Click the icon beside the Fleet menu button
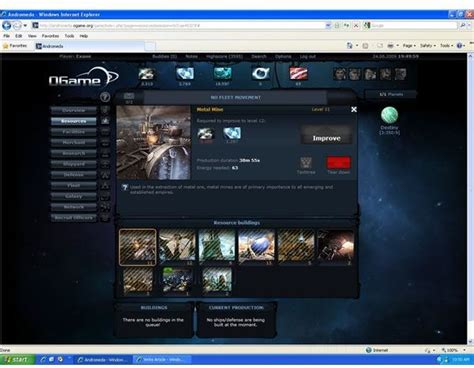The height and width of the screenshot is (368, 474). (105, 185)
